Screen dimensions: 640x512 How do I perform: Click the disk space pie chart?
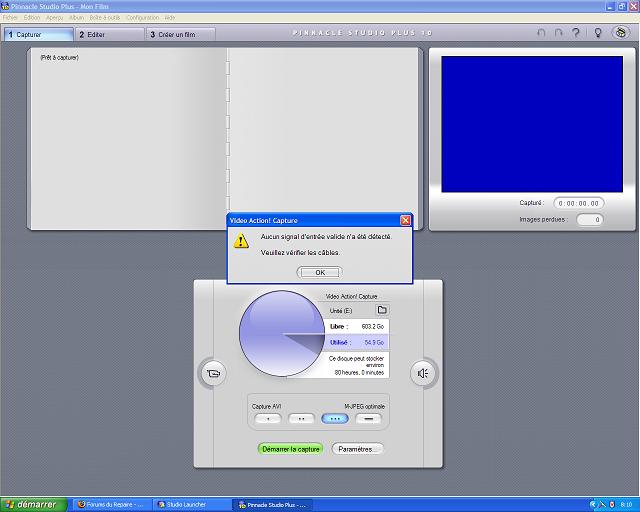(x=282, y=333)
